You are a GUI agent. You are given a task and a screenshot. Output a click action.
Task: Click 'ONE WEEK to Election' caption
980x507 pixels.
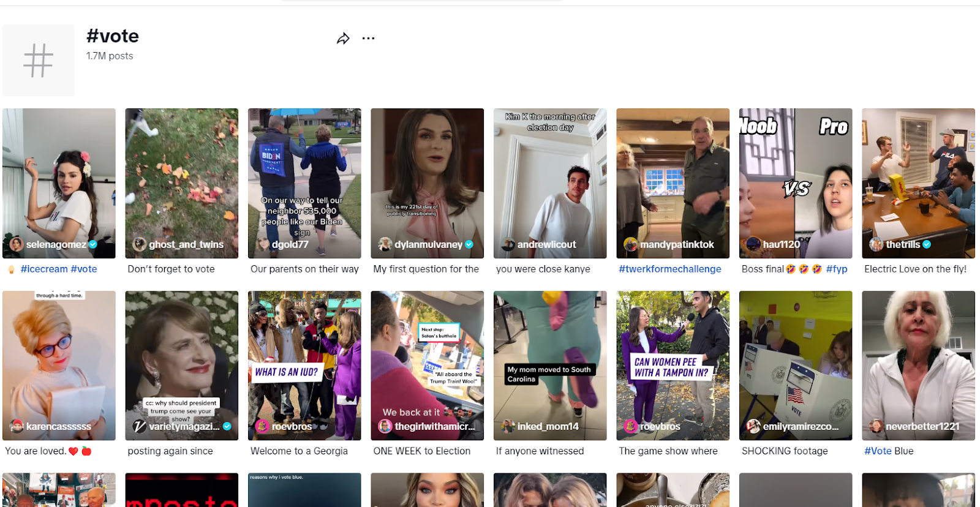point(422,451)
